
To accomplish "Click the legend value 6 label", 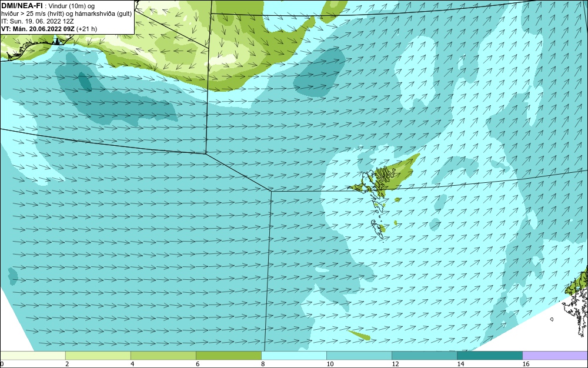I will coord(198,364).
